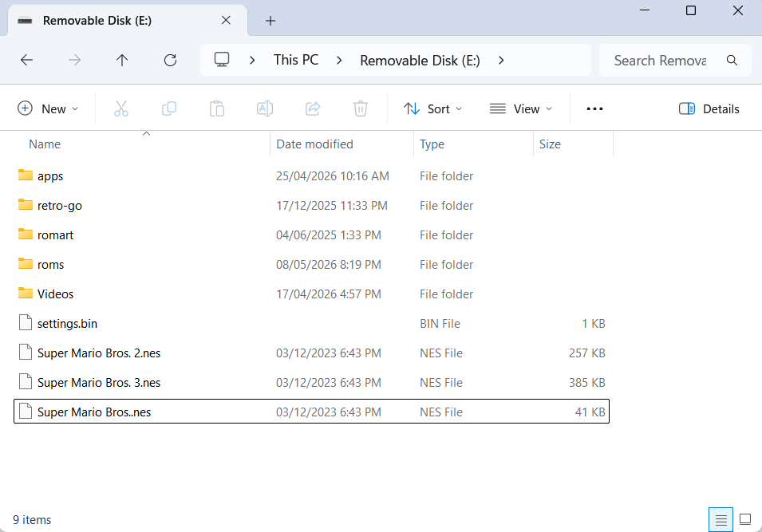Toggle the Details pane
The width and height of the screenshot is (762, 532).
click(709, 108)
